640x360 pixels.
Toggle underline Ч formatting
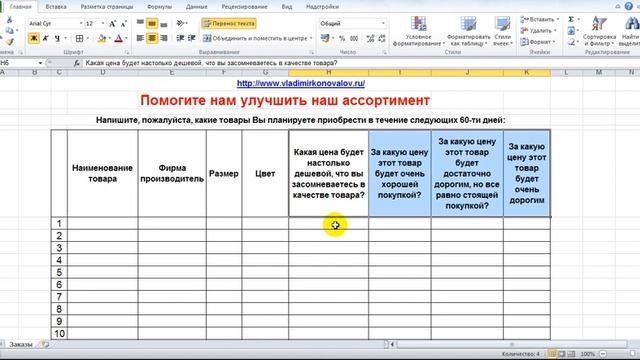coord(58,38)
